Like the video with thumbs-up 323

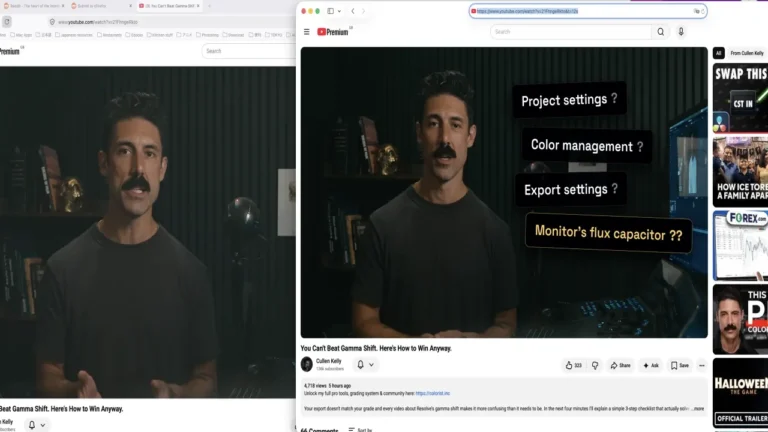573,365
